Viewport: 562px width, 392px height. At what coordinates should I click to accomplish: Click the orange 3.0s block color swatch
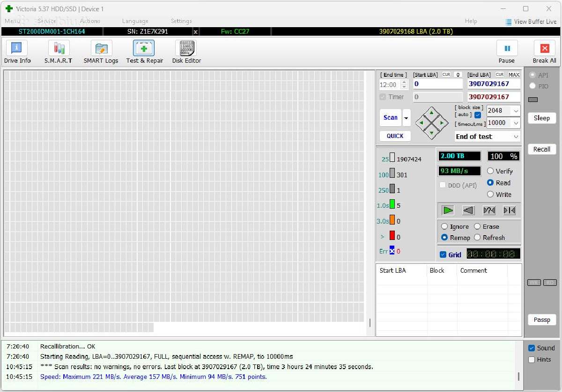point(392,221)
